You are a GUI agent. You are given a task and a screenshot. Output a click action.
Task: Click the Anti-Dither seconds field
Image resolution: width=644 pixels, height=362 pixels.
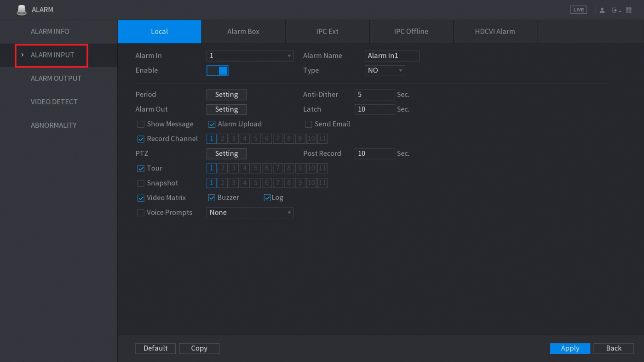[374, 95]
